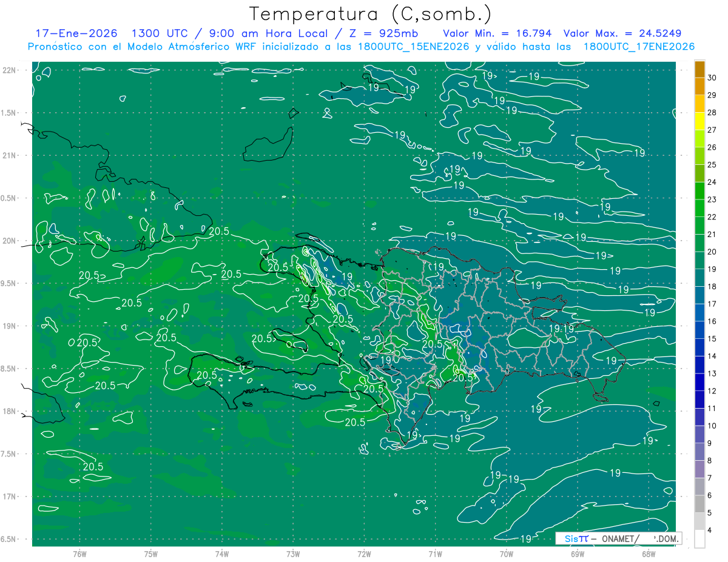This screenshot has width=728, height=562.
Task: Click the title "Temperatura (C,somb.)"
Action: coord(370,14)
